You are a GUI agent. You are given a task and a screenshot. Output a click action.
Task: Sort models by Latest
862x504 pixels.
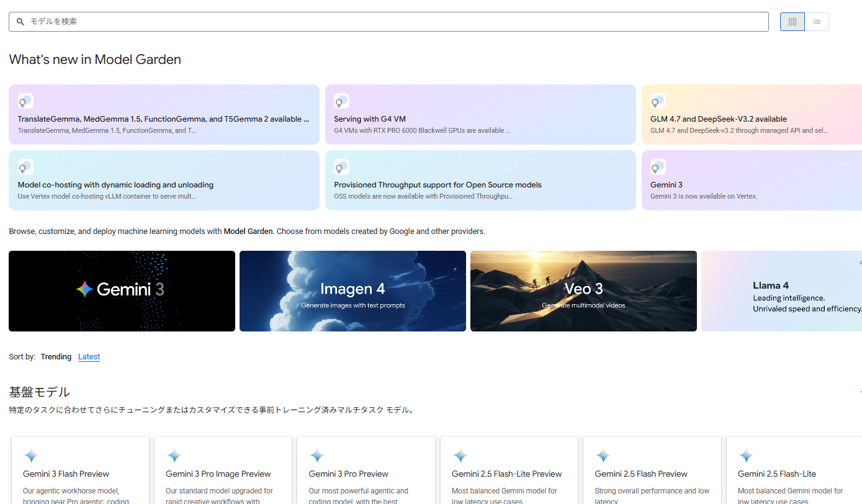pos(89,357)
